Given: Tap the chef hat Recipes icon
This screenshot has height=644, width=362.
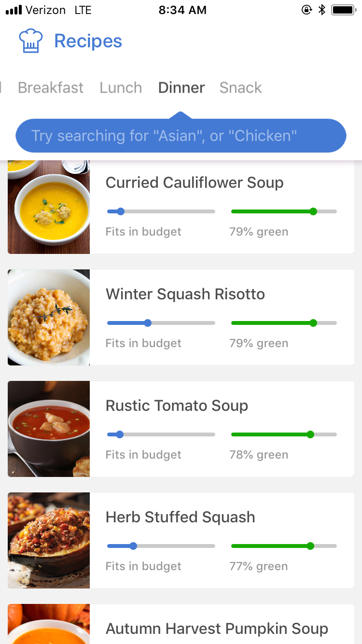Looking at the screenshot, I should point(31,41).
